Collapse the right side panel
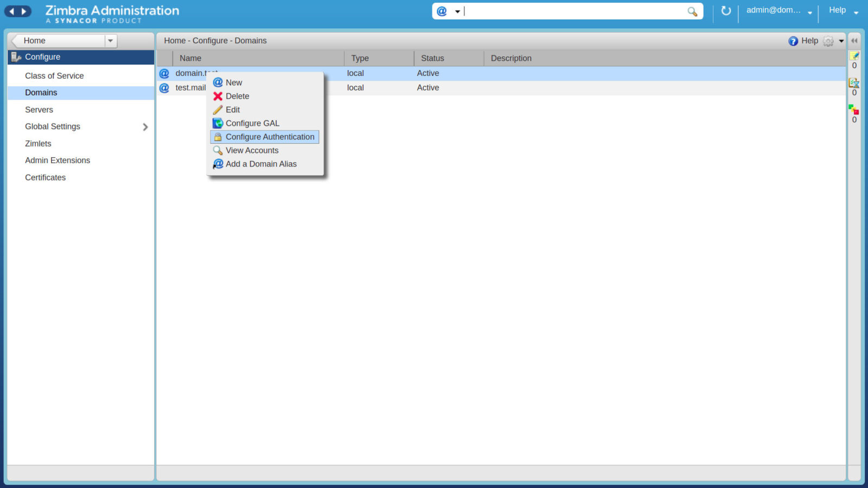The height and width of the screenshot is (488, 868). tap(854, 41)
